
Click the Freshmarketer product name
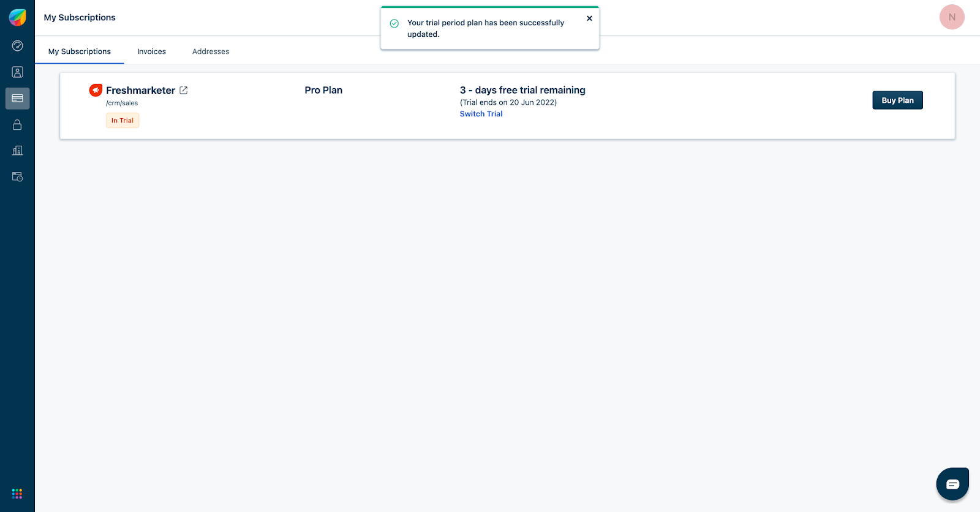pos(140,90)
